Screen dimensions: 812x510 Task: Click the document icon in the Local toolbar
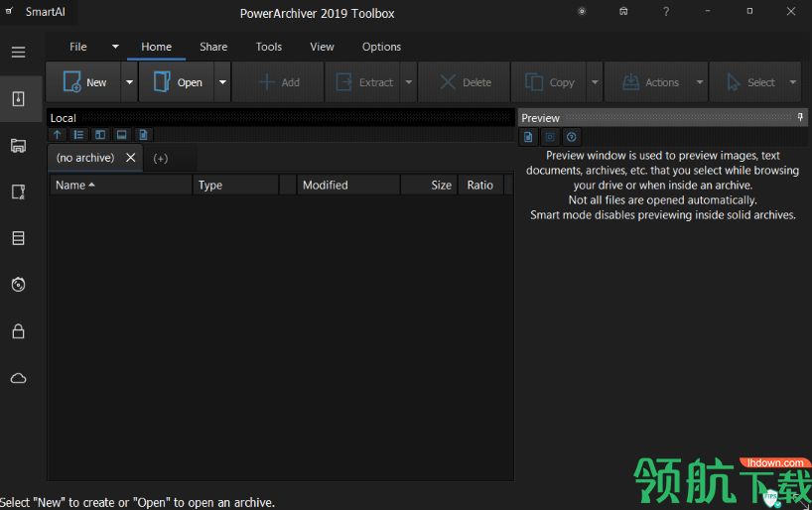tap(144, 135)
